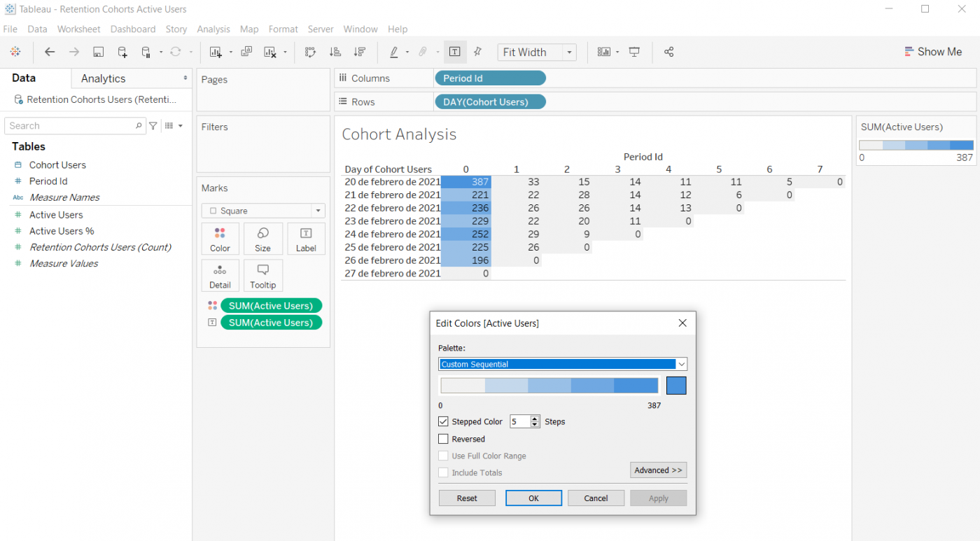
Task: Open the Analysis menu
Action: point(213,29)
